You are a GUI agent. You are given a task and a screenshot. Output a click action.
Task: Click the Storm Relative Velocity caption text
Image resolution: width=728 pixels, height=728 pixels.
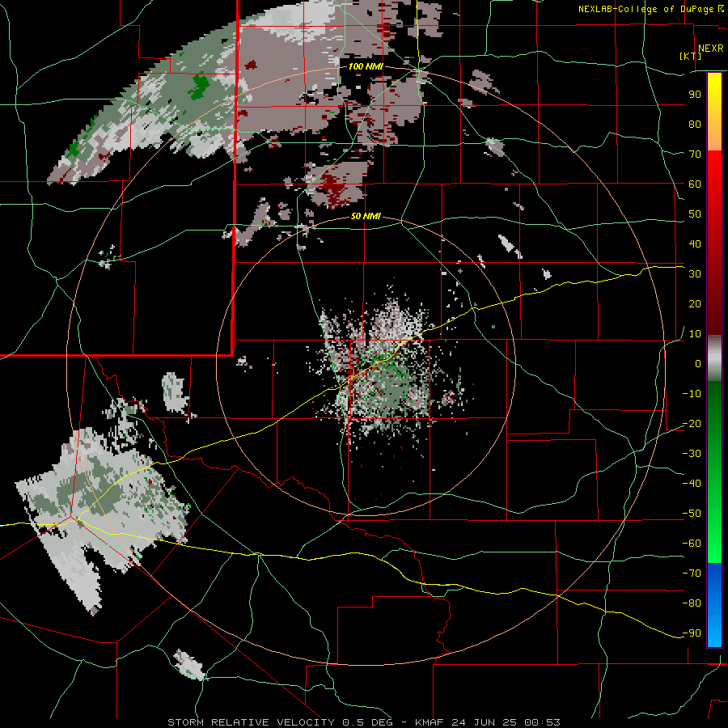coord(363,722)
